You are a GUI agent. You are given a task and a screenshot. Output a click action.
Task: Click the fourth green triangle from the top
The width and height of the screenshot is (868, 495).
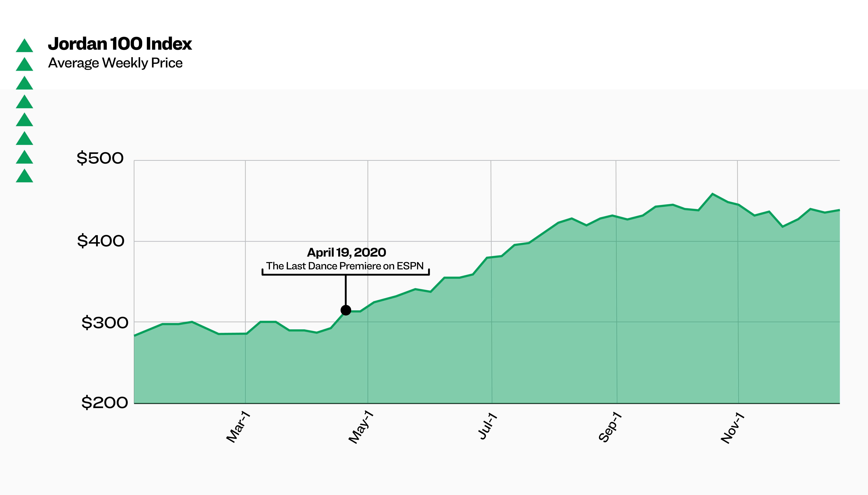(24, 102)
